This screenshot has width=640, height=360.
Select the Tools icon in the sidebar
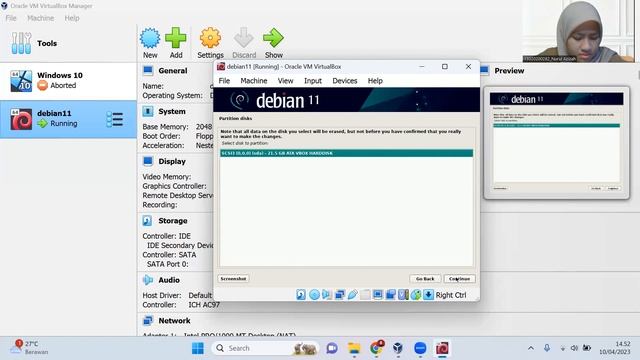[x=21, y=43]
